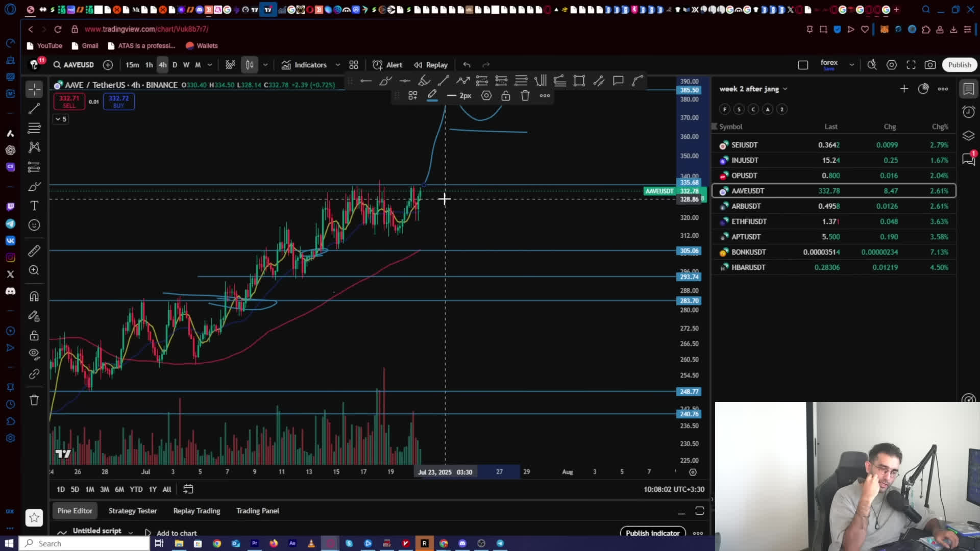The width and height of the screenshot is (980, 551).
Task: Open the indicator templates grid
Action: (354, 65)
